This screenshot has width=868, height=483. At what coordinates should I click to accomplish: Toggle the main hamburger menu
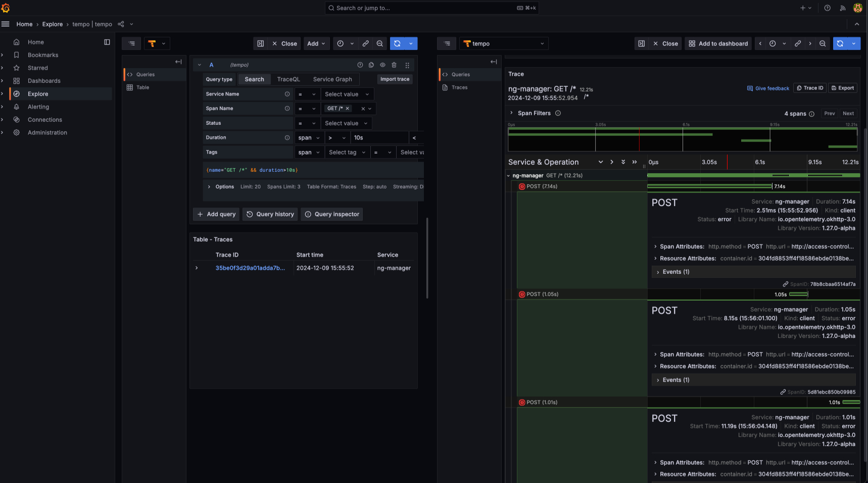[6, 24]
